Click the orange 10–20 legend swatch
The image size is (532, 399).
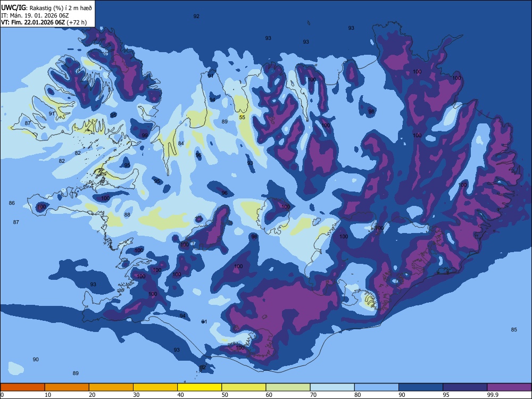point(67,387)
